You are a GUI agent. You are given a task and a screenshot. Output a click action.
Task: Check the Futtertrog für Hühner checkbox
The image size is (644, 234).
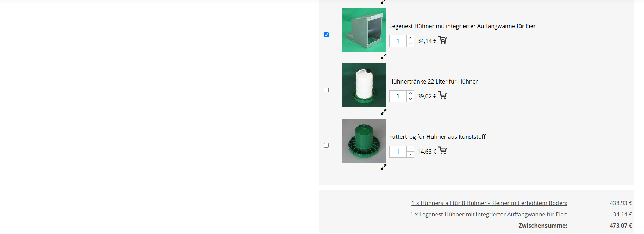click(326, 145)
